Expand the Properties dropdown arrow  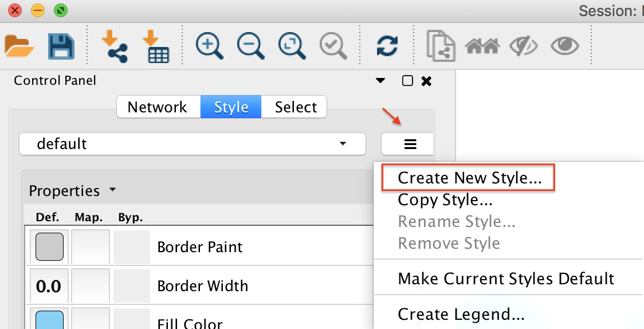click(x=112, y=190)
